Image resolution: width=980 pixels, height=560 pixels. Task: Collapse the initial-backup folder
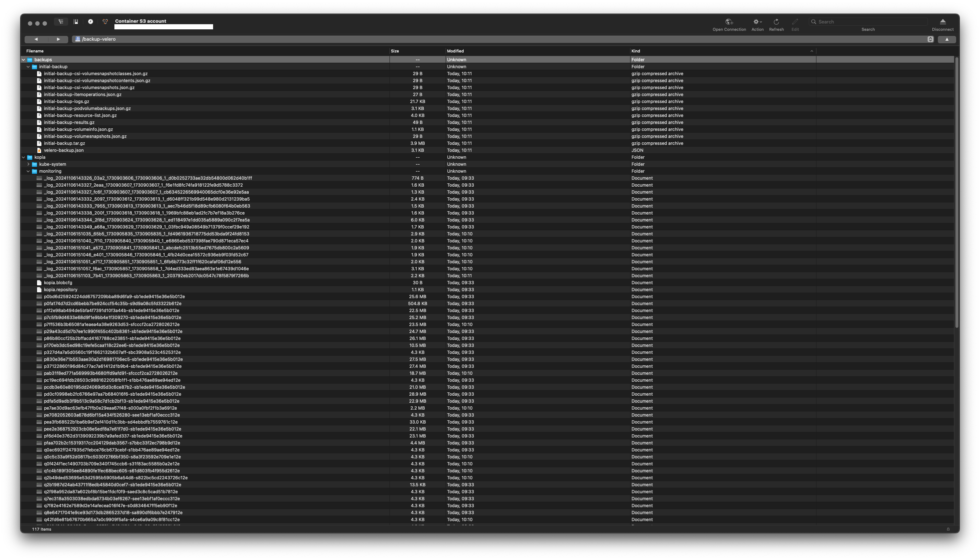tap(28, 66)
